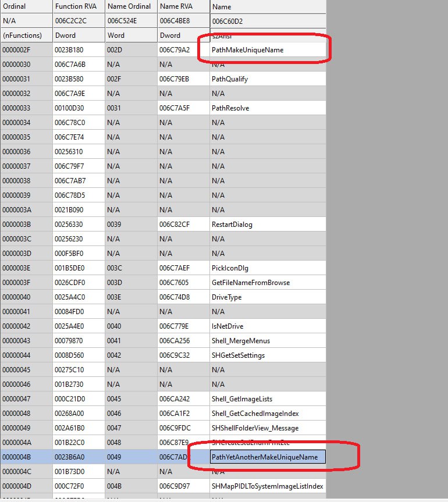Select the PathQualify entry
Screen dimensions: 448x502
[268, 79]
